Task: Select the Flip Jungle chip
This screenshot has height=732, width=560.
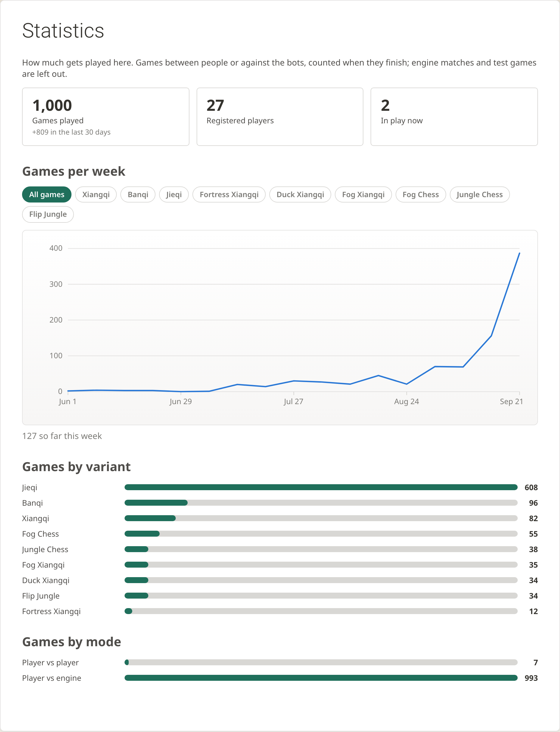Action: pyautogui.click(x=48, y=214)
